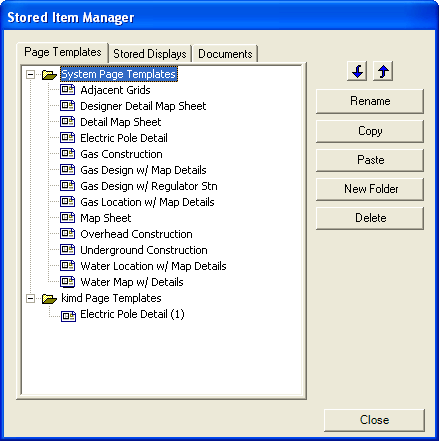Click the New Folder button
The height and width of the screenshot is (441, 439).
point(370,189)
